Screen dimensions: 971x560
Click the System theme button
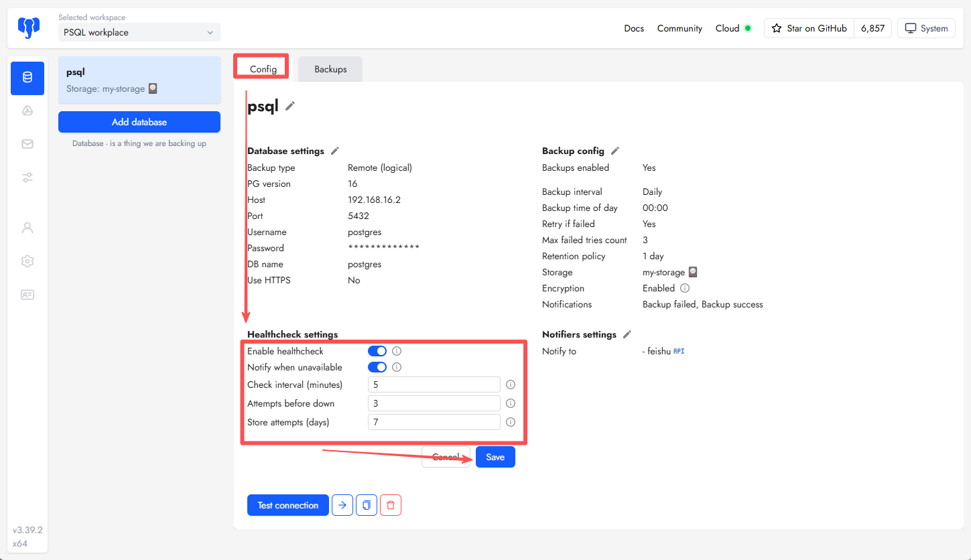(926, 28)
